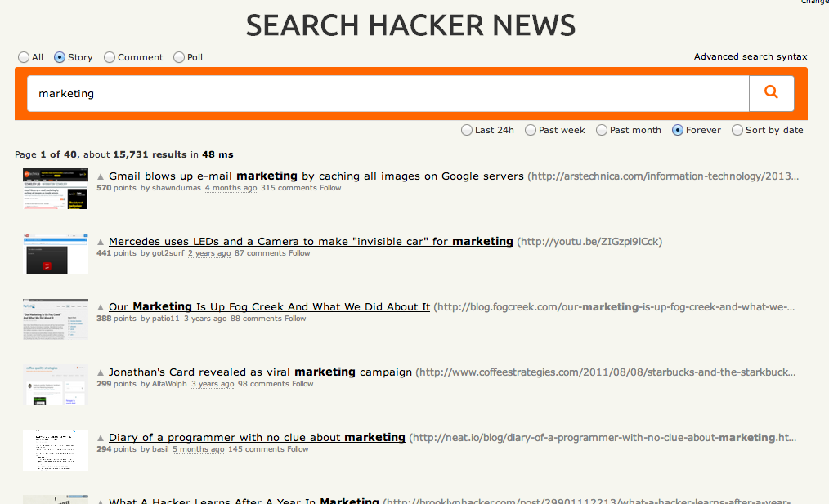View user patio11 profile
Image resolution: width=829 pixels, height=504 pixels.
[165, 319]
